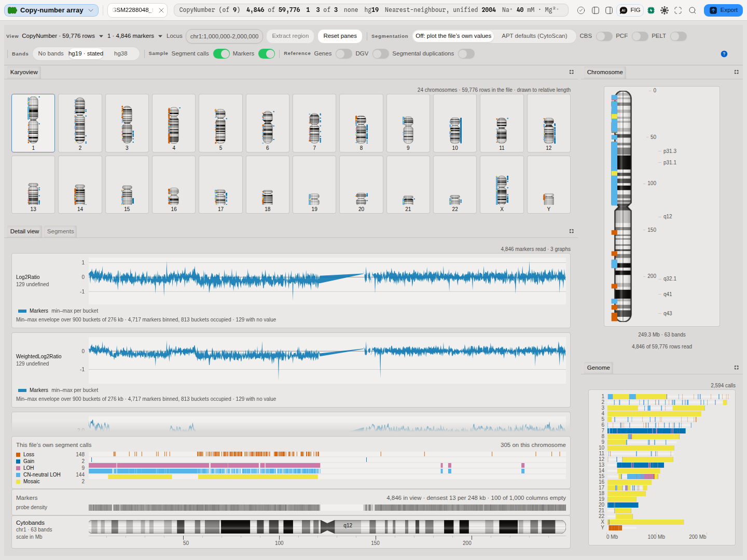Select the hg19 · stated bands option
747x560 pixels.
86,54
